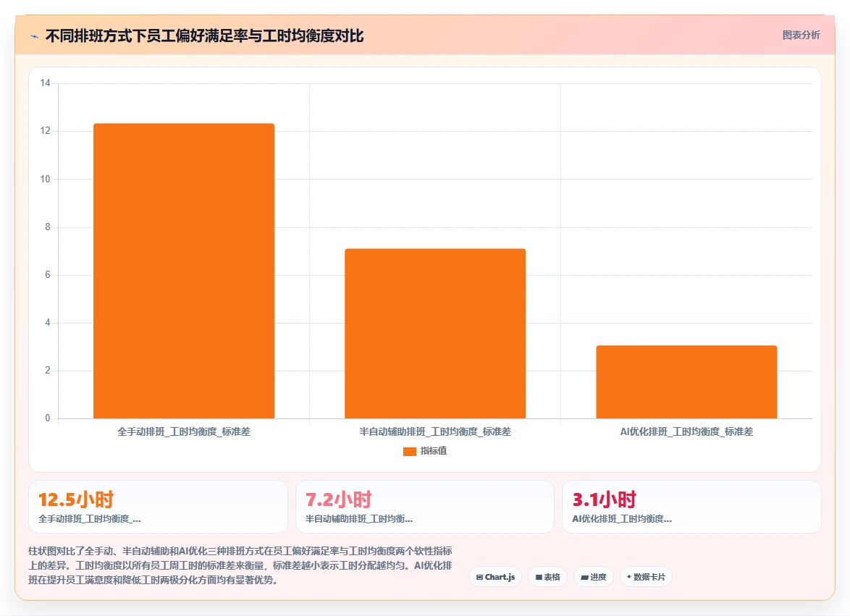850x616 pixels.
Task: Select the 半自动辅助排班 bar in chart
Action: tap(434, 333)
